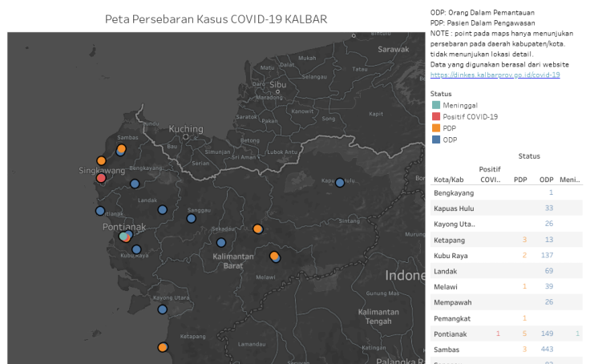Click the Sambas ODP value 443
The image size is (590, 364).
[x=548, y=349]
